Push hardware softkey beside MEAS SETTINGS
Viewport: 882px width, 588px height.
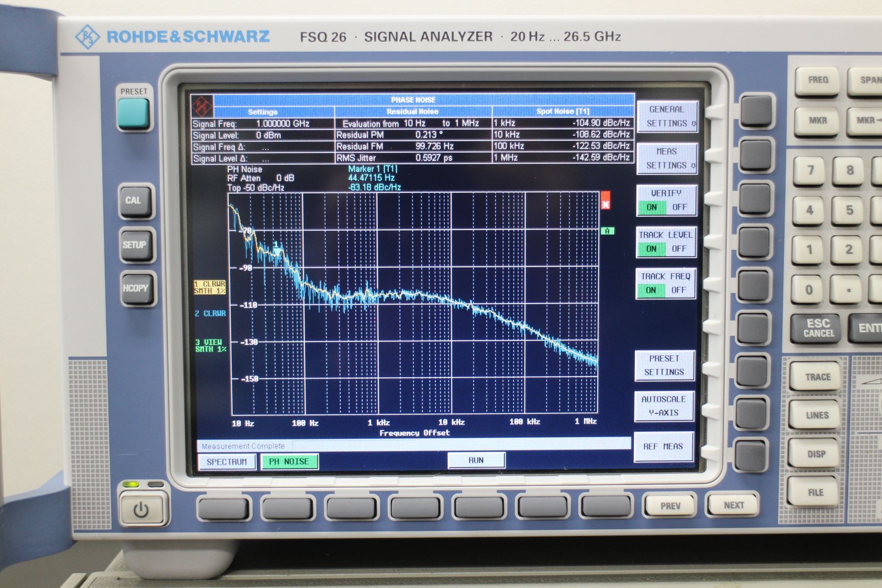click(x=755, y=154)
